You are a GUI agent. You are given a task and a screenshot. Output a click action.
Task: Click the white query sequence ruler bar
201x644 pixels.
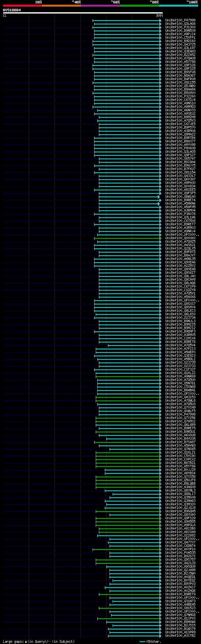tap(83, 13)
